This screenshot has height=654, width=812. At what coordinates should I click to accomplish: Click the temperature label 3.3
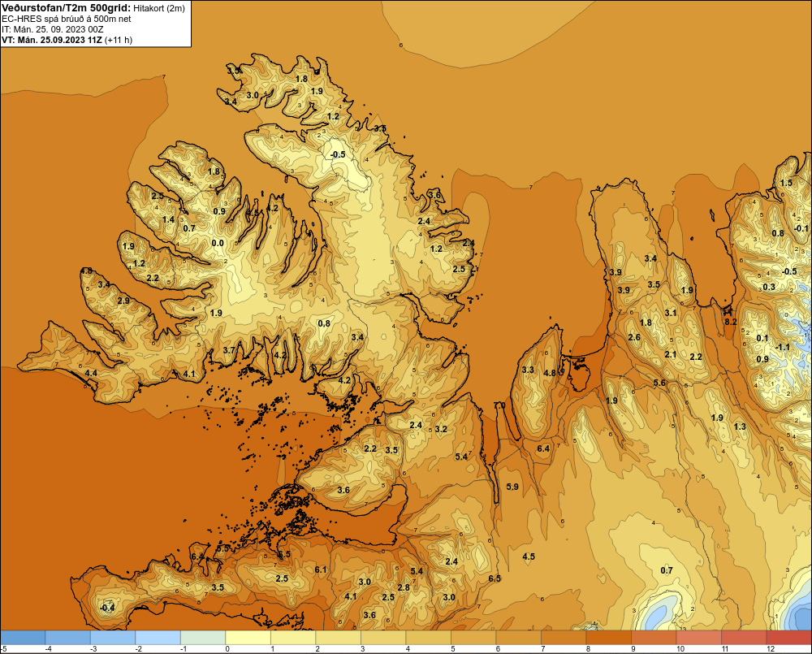[528, 370]
